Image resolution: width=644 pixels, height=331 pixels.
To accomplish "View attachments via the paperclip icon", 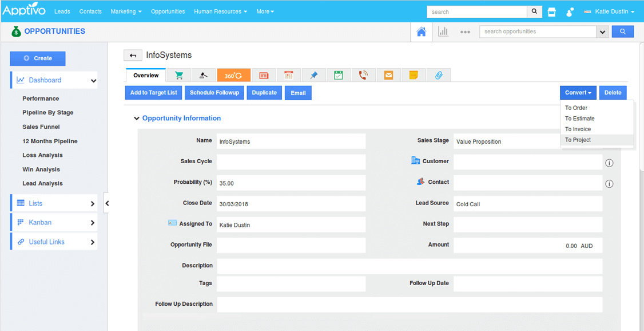I will (439, 75).
